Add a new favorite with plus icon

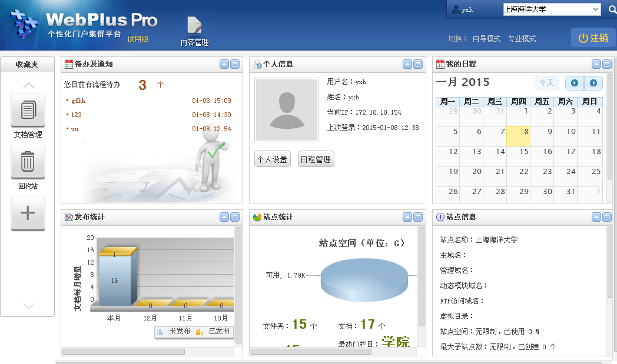tap(28, 213)
